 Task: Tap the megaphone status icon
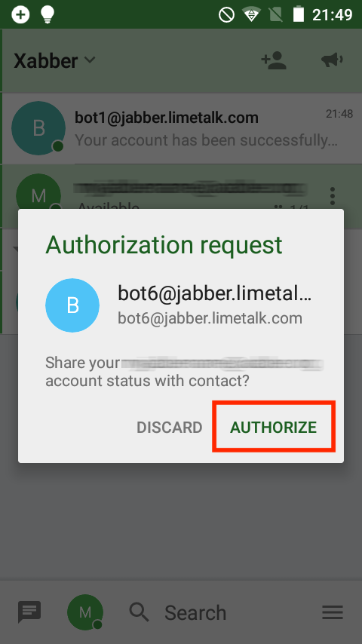click(x=332, y=60)
